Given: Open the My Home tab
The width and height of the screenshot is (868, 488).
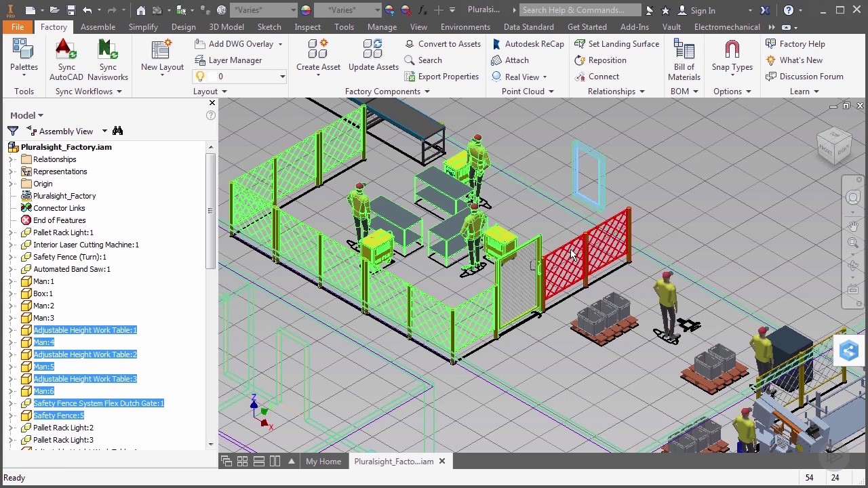Looking at the screenshot, I should [x=323, y=461].
